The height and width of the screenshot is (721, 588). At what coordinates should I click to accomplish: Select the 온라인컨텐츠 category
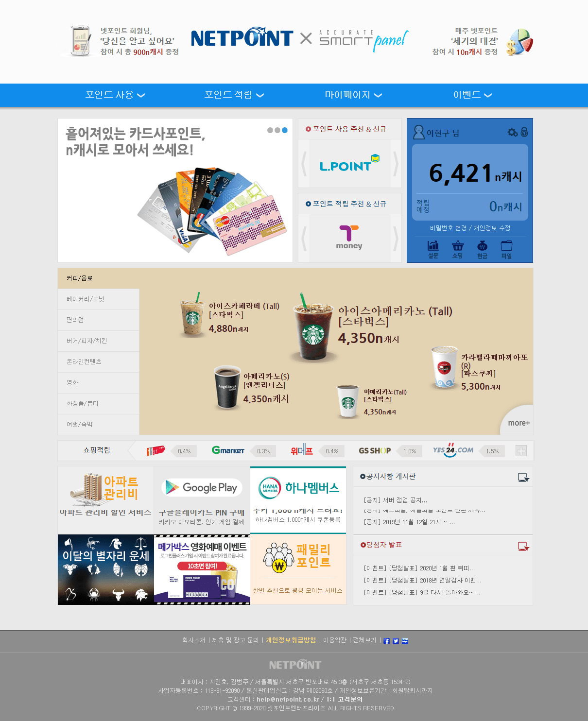click(x=99, y=362)
